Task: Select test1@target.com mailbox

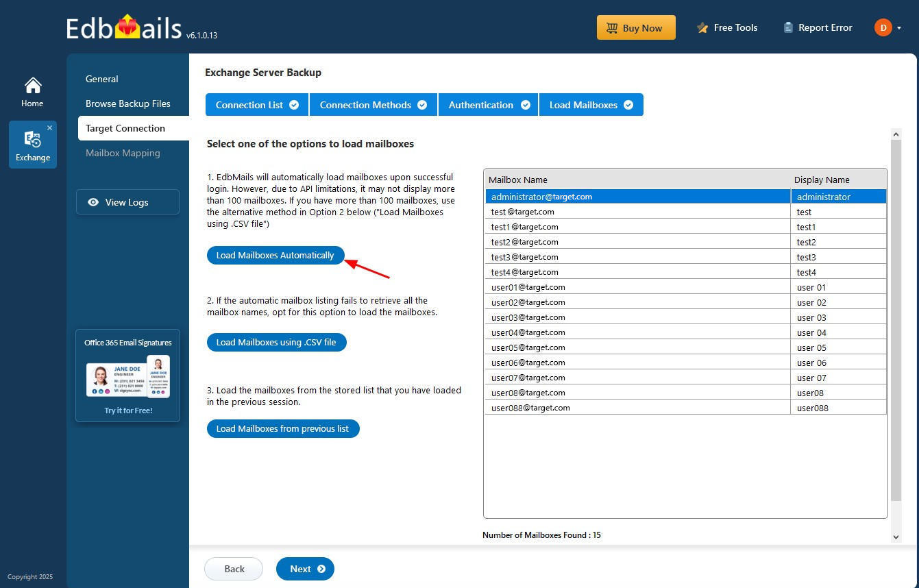Action: [686, 227]
